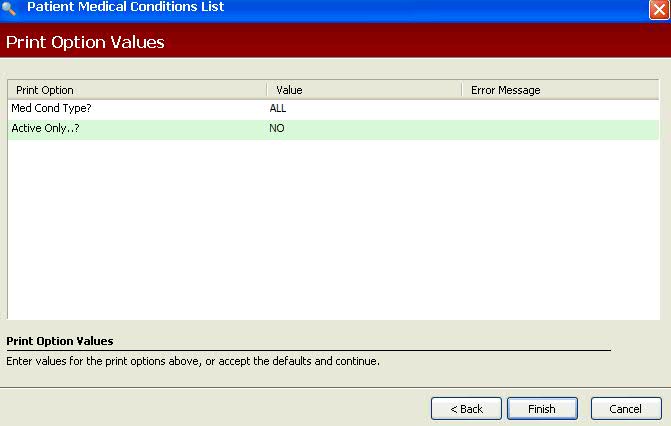Edit the ALL value for Med Cond Type
The width and height of the screenshot is (671, 426).
tap(278, 109)
